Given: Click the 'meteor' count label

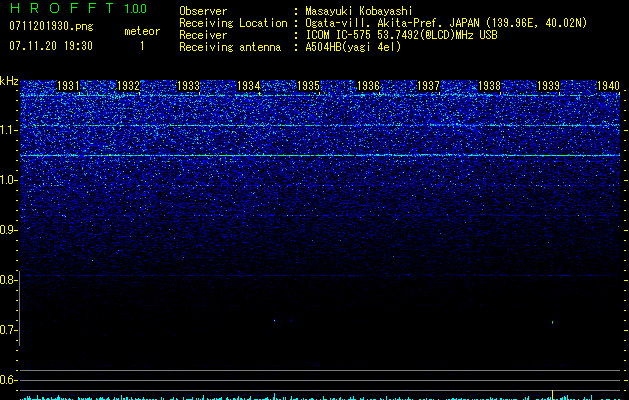Looking at the screenshot, I should click(142, 31).
